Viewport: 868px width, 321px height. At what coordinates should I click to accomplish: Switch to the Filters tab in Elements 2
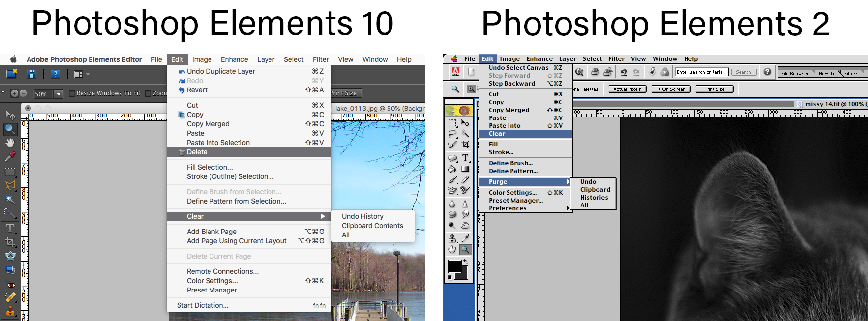(852, 73)
